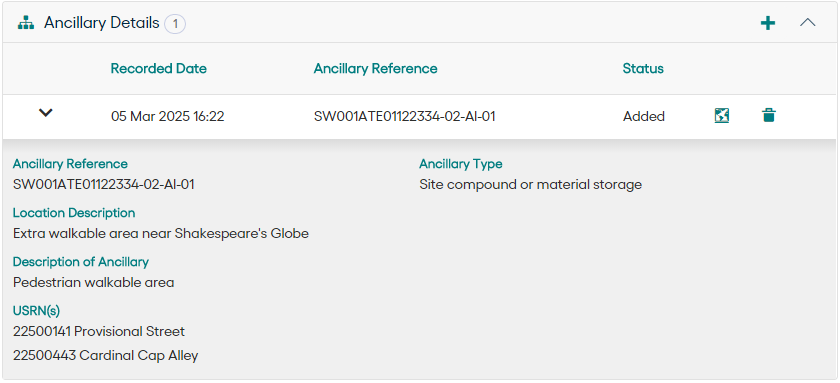This screenshot has width=840, height=383.
Task: Click the Site compound or material storage value
Action: pyautogui.click(x=530, y=185)
